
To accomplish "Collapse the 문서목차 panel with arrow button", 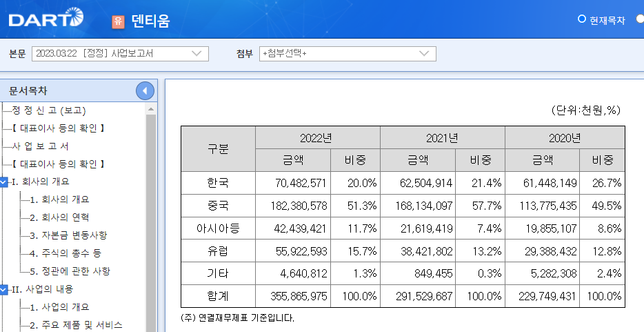I will (x=145, y=91).
